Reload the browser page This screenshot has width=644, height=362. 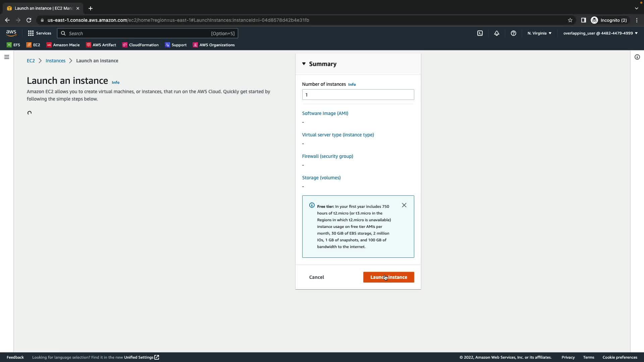[x=29, y=20]
